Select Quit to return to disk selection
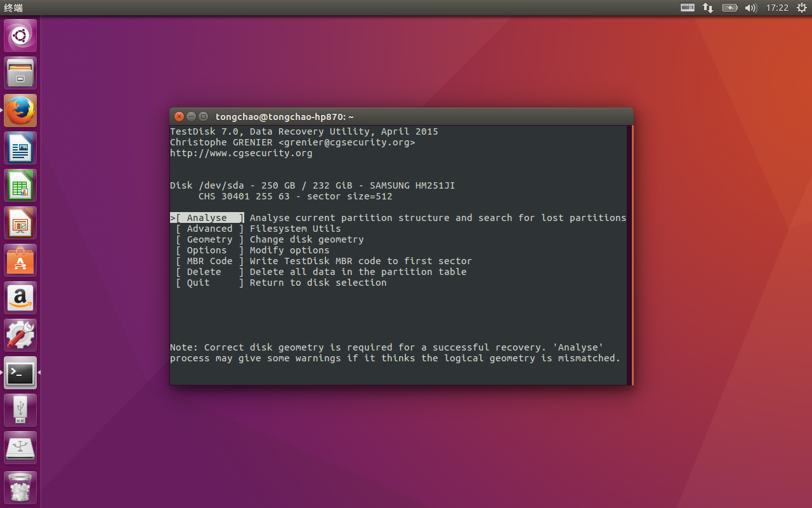812x508 pixels. coord(281,283)
